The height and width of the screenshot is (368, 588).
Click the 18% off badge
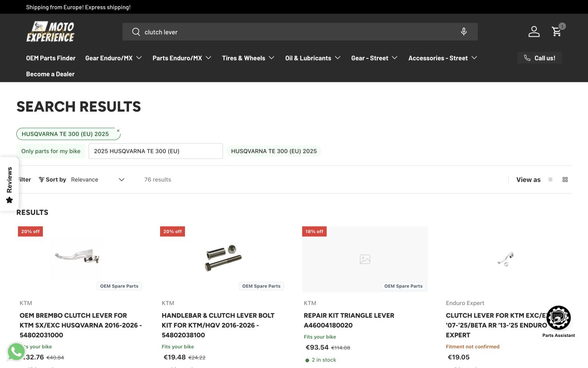click(x=314, y=231)
